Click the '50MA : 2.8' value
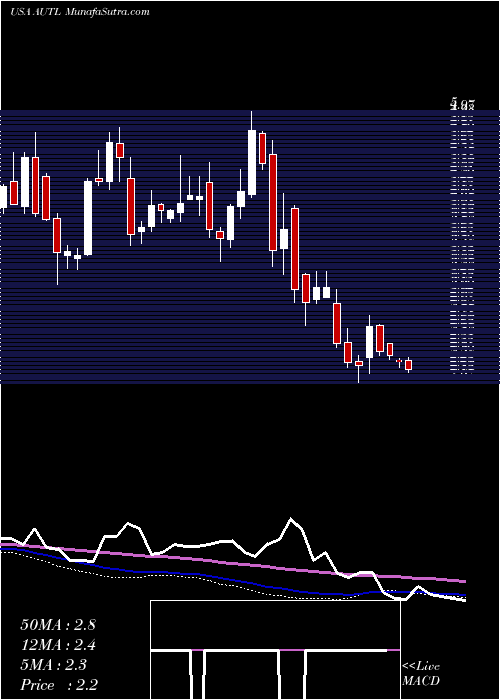 [58, 625]
